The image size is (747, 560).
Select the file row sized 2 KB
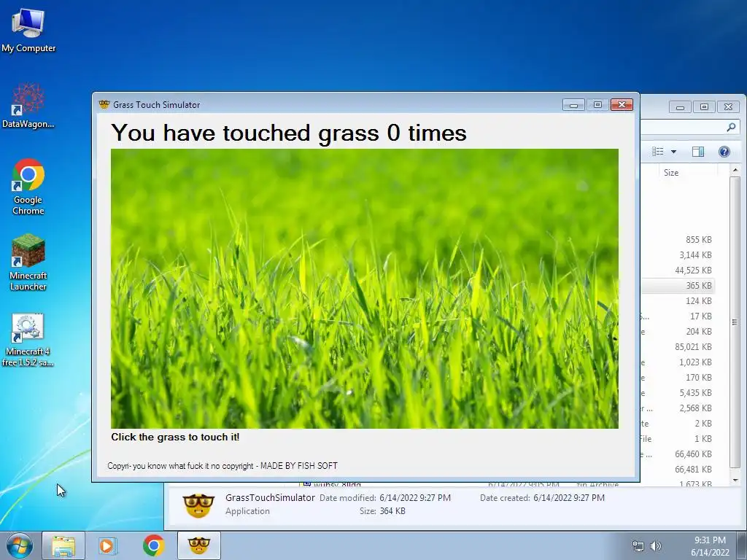pos(678,424)
